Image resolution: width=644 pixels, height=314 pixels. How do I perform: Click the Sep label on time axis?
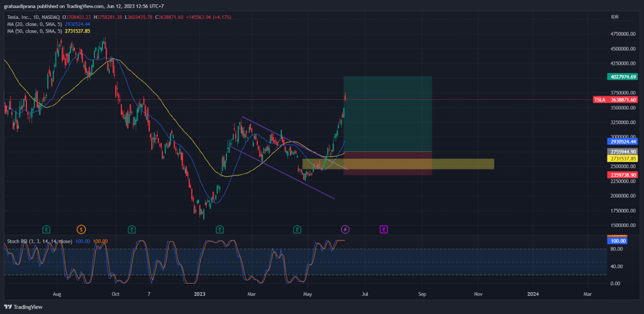point(422,294)
